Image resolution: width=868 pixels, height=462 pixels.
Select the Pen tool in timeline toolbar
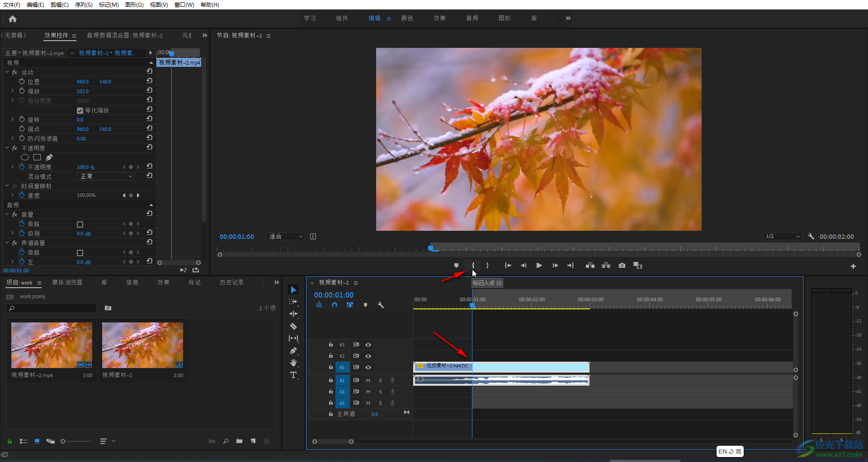click(x=293, y=350)
